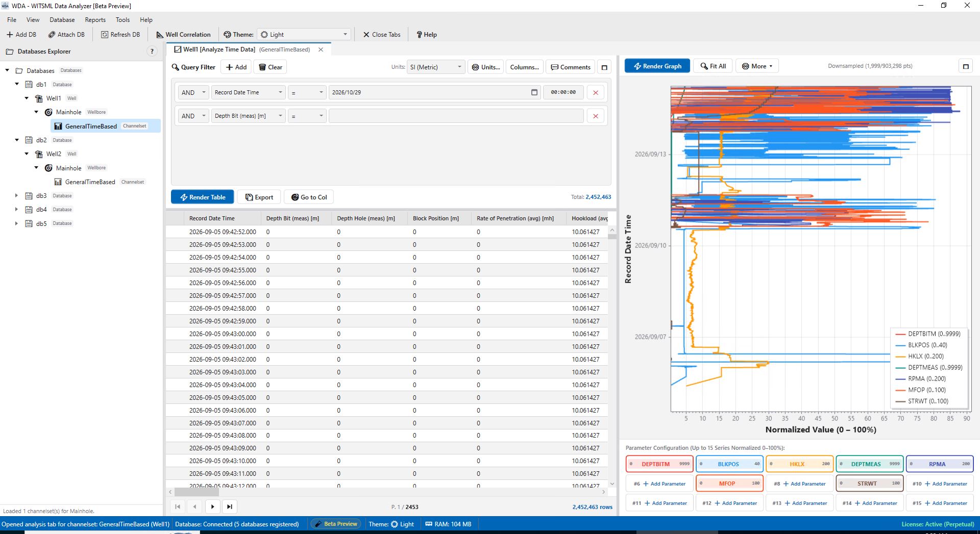Maximize the query filter panel

604,67
